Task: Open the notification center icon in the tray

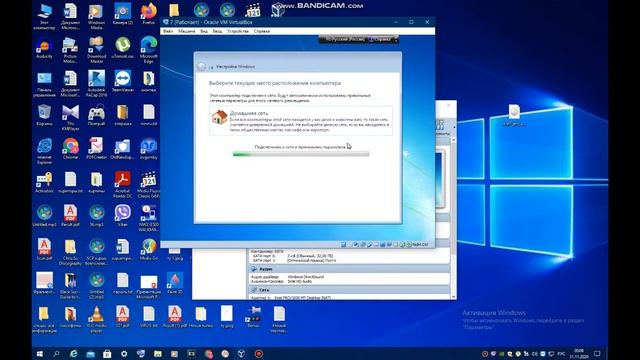Action: tap(597, 353)
